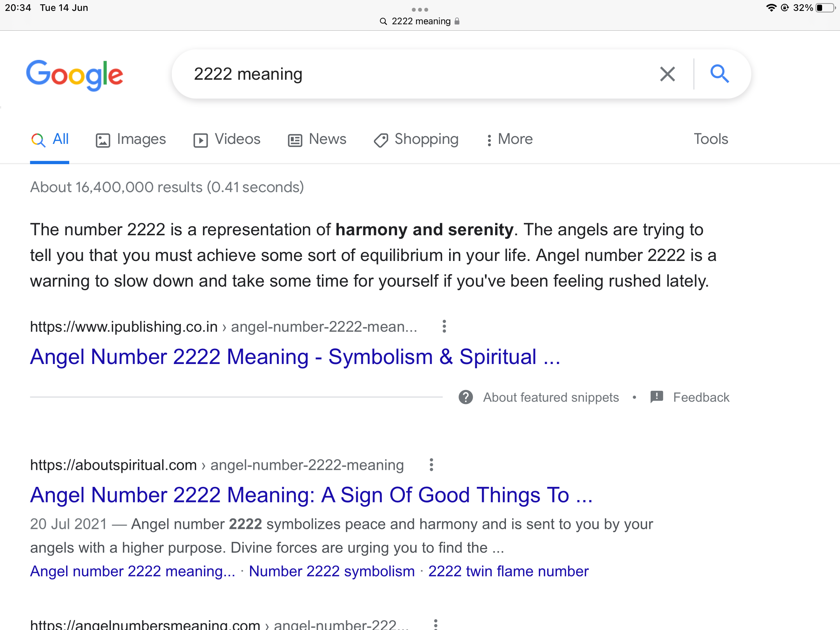Click the blue search magnifier icon

(719, 74)
